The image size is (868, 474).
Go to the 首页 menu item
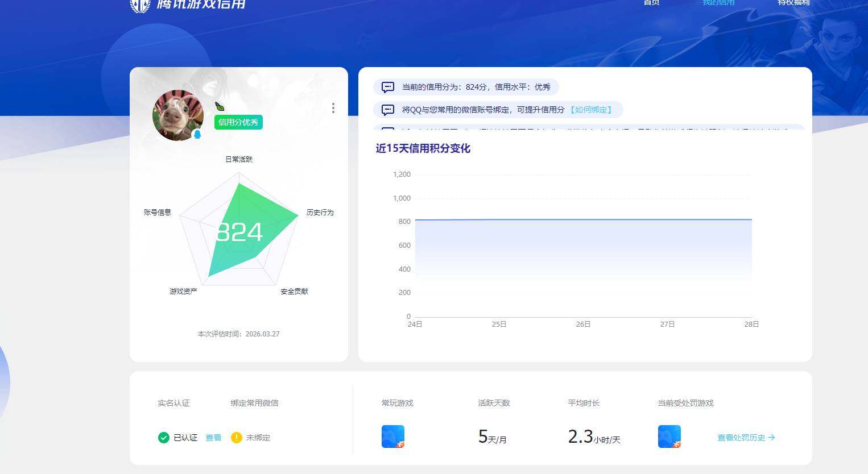pyautogui.click(x=651, y=3)
